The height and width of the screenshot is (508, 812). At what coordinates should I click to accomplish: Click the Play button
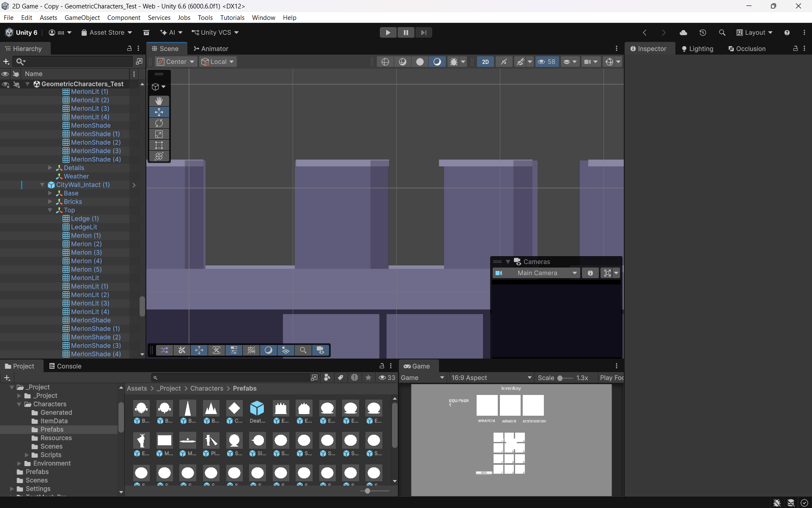[388, 33]
